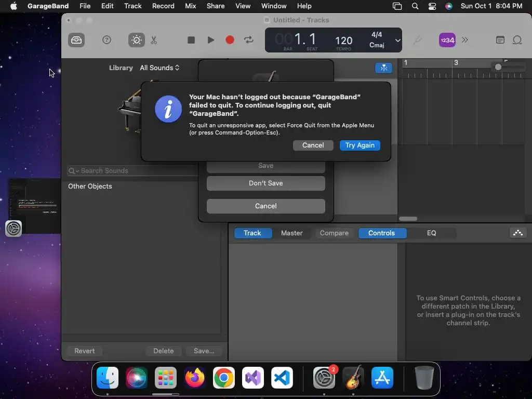Switch to the Master tab
This screenshot has height=399, width=532.
[291, 233]
